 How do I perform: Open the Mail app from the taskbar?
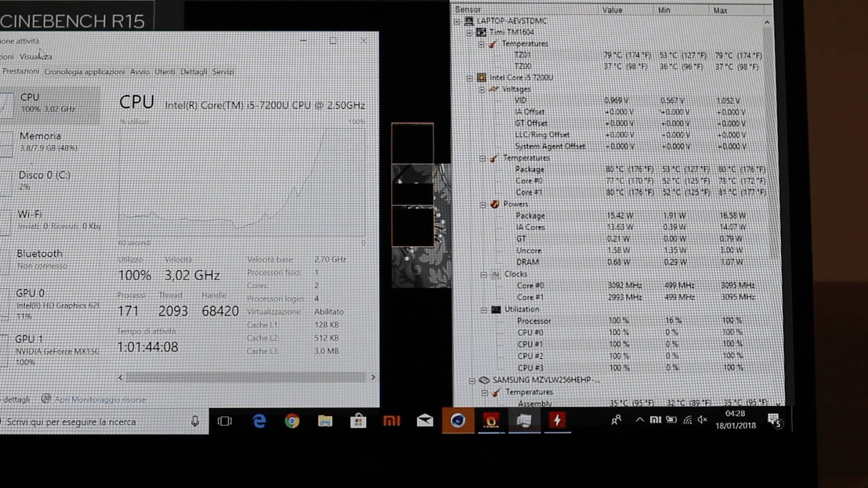click(425, 421)
